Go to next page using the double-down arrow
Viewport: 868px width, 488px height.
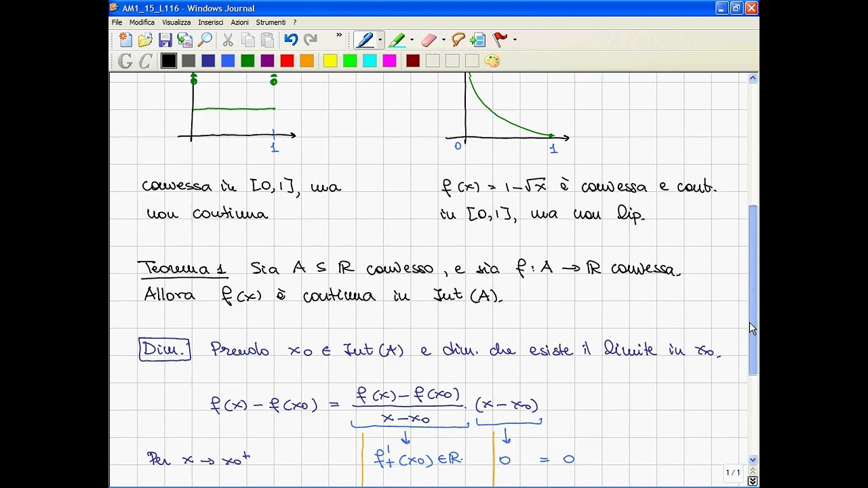click(x=753, y=481)
